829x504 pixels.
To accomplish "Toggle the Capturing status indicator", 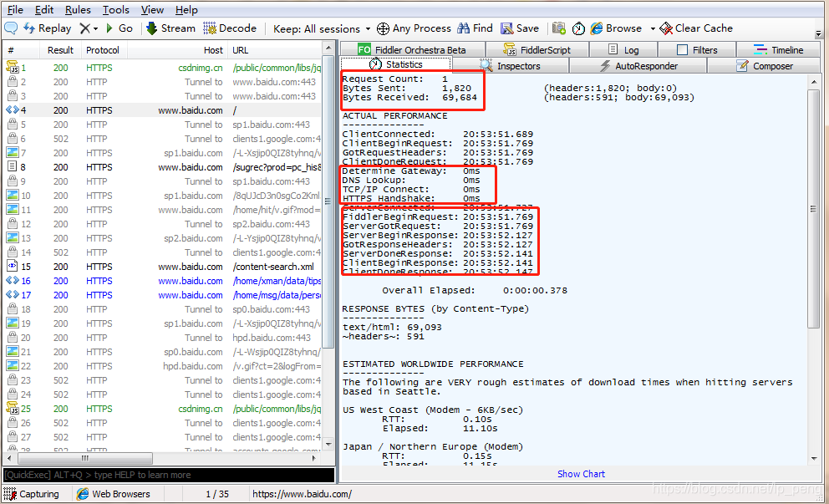I will tap(31, 494).
